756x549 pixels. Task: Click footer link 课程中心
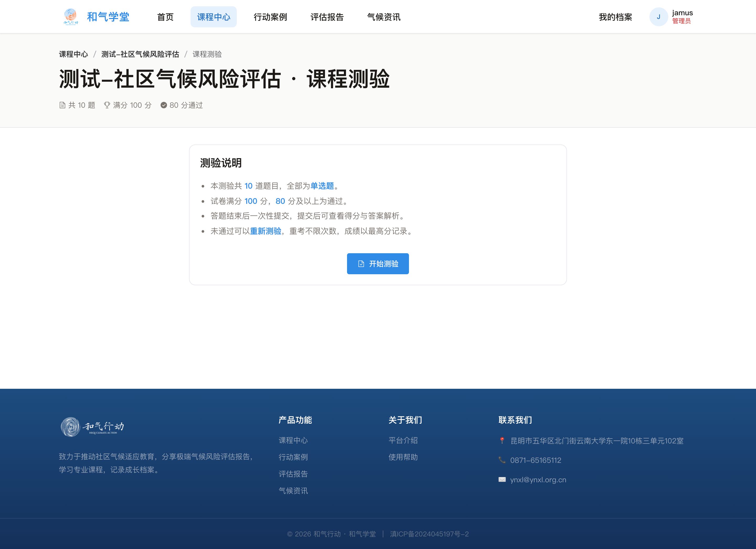click(x=293, y=440)
